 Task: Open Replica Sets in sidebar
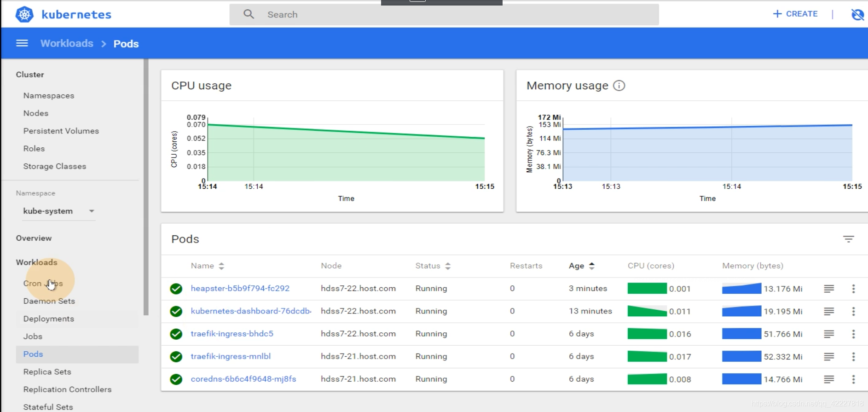click(47, 372)
